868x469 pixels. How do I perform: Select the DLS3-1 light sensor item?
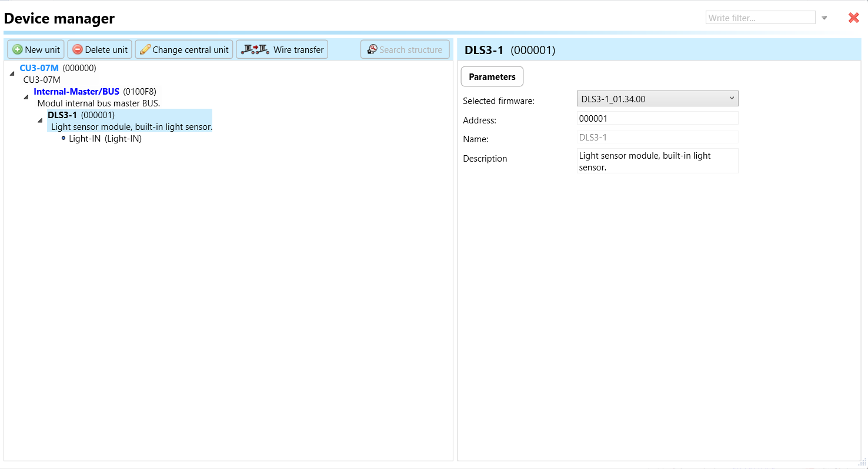coord(62,115)
